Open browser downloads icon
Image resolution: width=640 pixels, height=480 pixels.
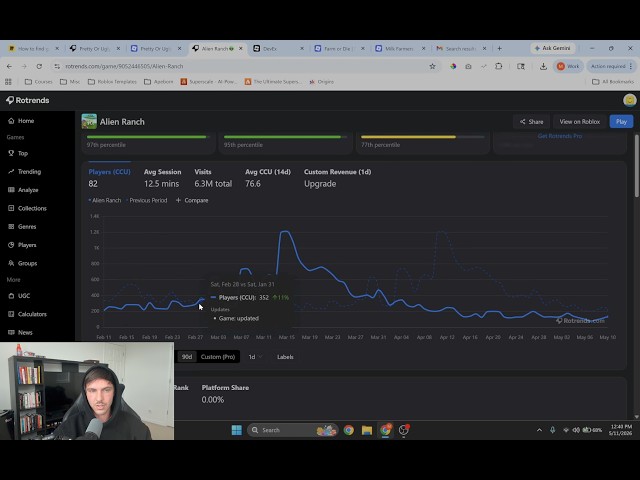[x=543, y=66]
